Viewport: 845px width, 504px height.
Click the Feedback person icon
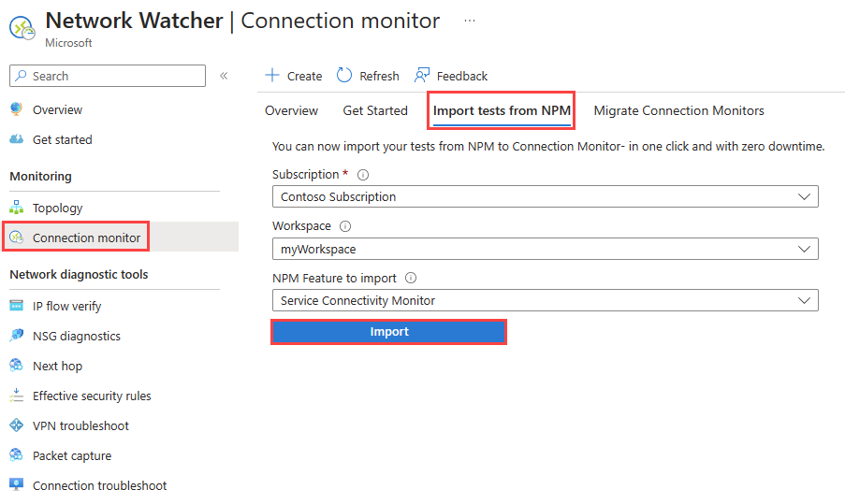pyautogui.click(x=421, y=75)
